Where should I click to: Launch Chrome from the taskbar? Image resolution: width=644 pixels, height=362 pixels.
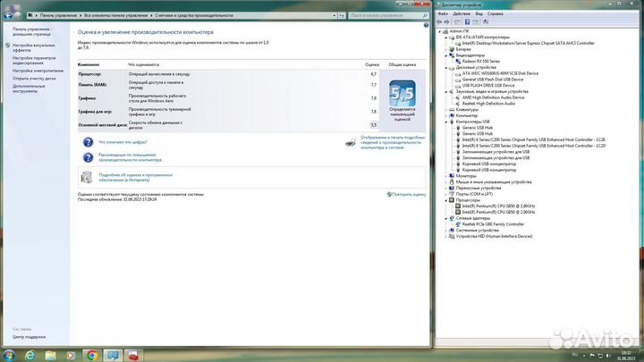click(92, 356)
